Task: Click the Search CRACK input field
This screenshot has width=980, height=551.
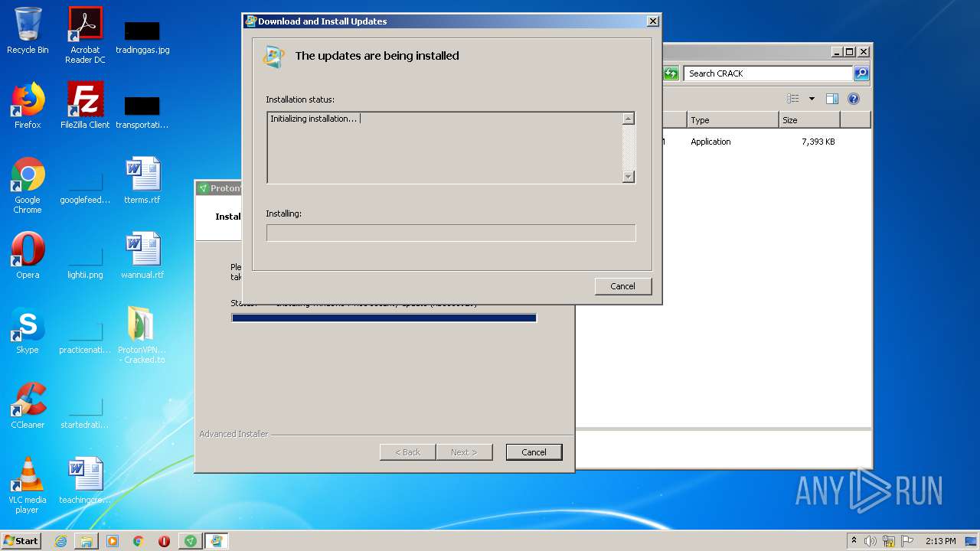Action: (x=767, y=73)
